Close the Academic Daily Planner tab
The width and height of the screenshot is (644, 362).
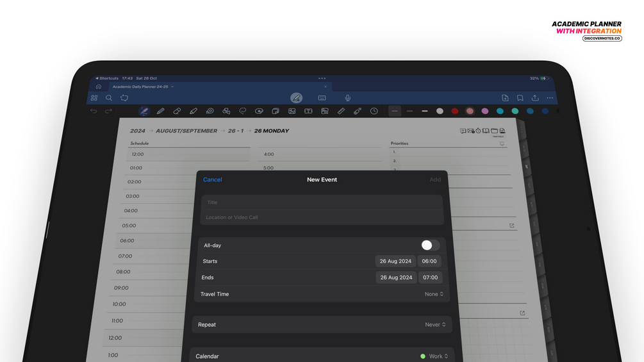[x=326, y=86]
